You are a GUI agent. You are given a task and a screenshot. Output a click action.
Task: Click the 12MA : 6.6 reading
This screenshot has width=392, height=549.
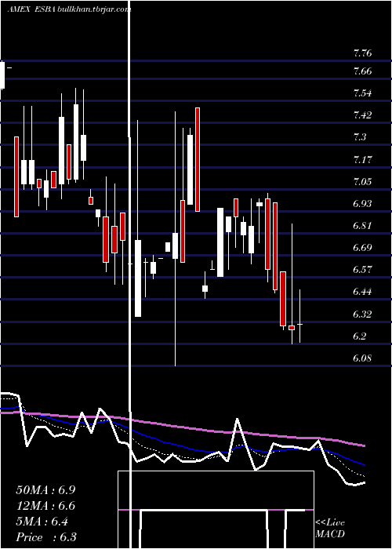point(45,506)
